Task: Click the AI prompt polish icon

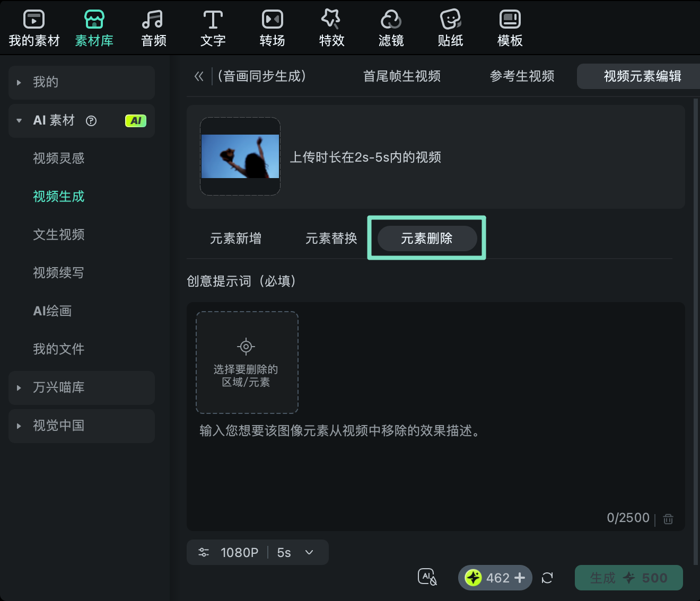Action: pos(427,578)
